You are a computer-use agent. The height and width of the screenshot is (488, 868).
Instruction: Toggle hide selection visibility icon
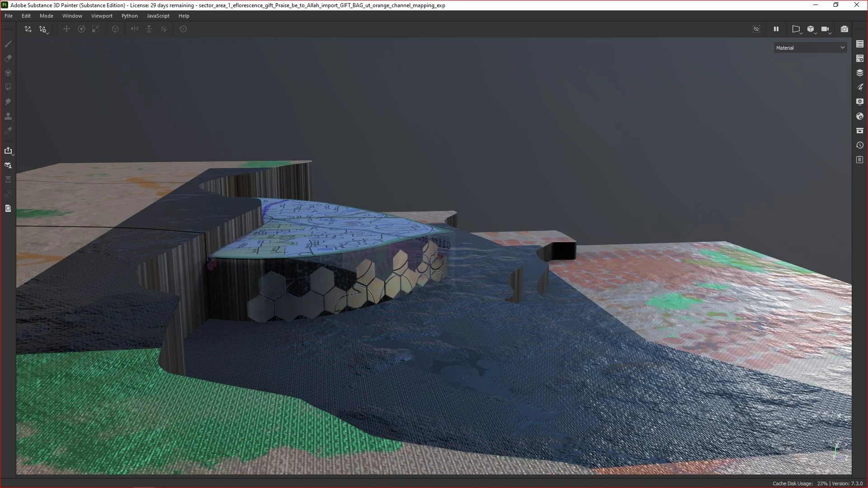pos(756,29)
